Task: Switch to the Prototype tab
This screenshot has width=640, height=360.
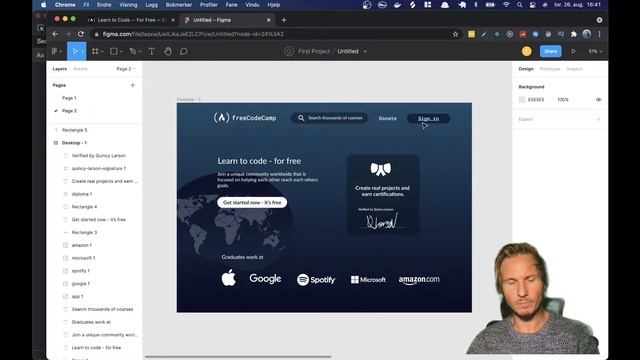Action: click(x=550, y=69)
